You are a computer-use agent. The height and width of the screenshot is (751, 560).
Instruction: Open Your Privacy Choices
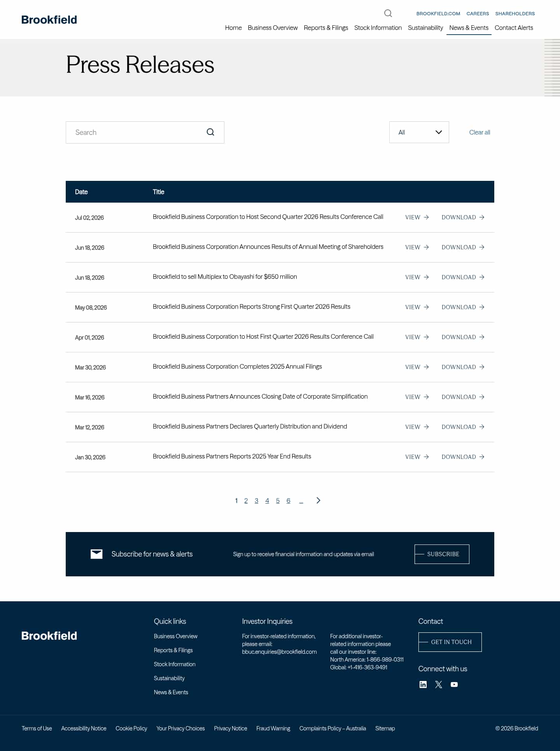click(x=180, y=728)
